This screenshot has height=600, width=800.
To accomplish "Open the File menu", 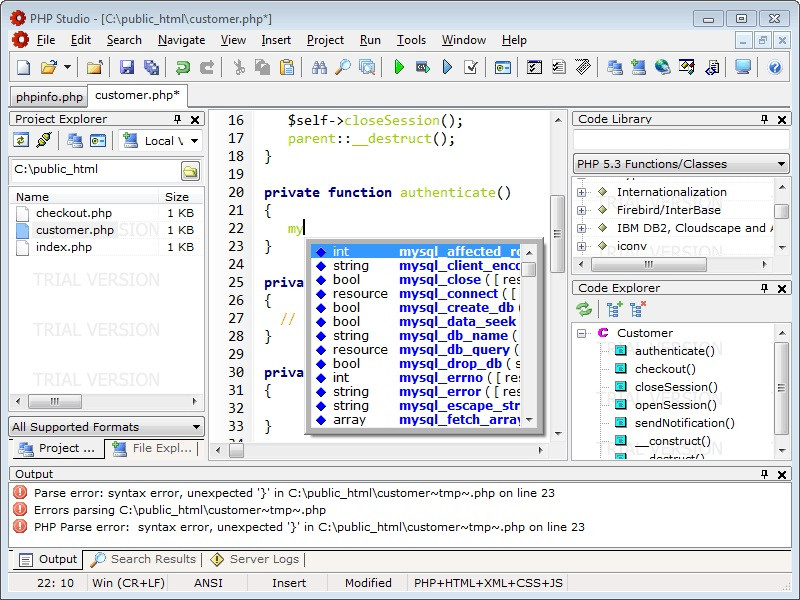I will 46,40.
